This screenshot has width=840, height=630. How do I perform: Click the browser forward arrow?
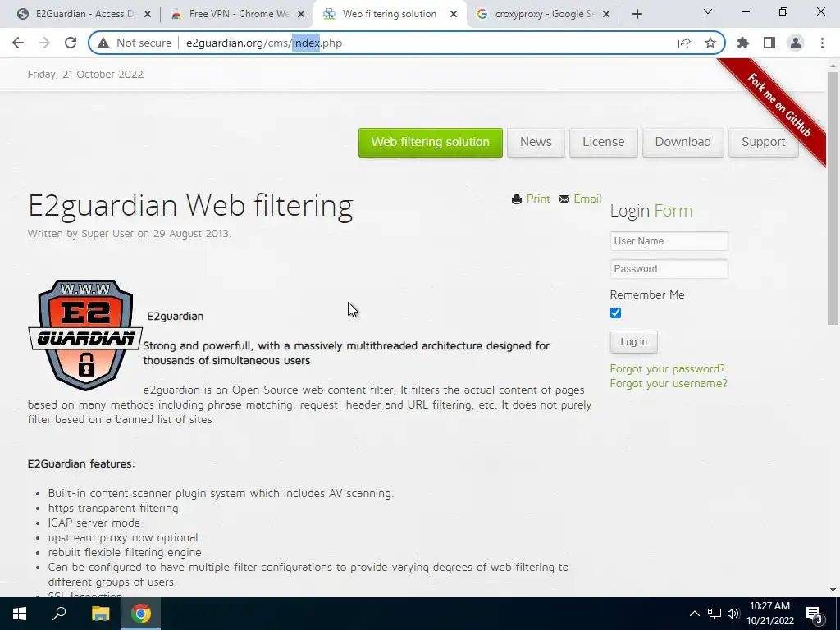tap(44, 43)
